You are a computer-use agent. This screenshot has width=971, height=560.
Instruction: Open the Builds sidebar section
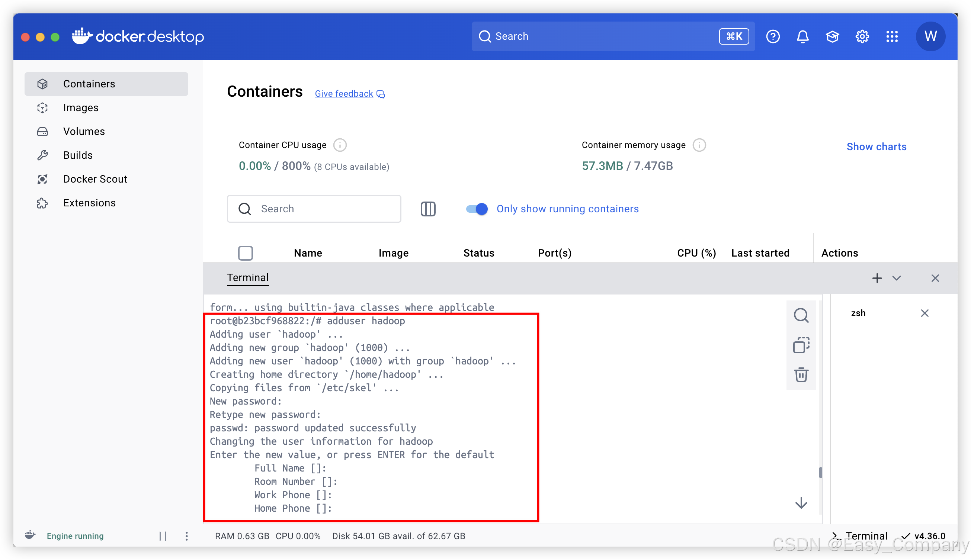click(106, 155)
